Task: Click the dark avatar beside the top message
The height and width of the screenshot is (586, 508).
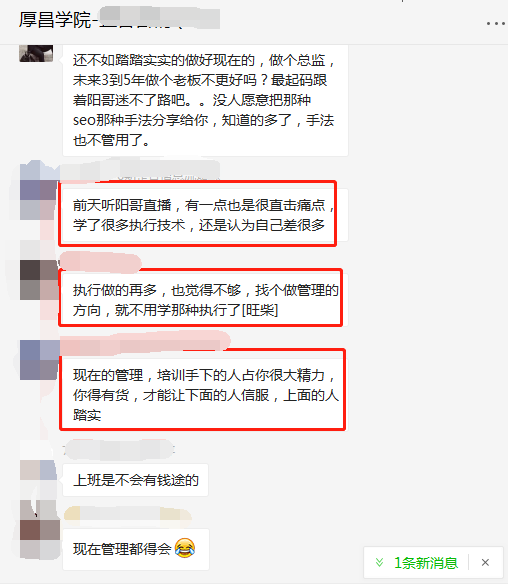Action: [36, 53]
